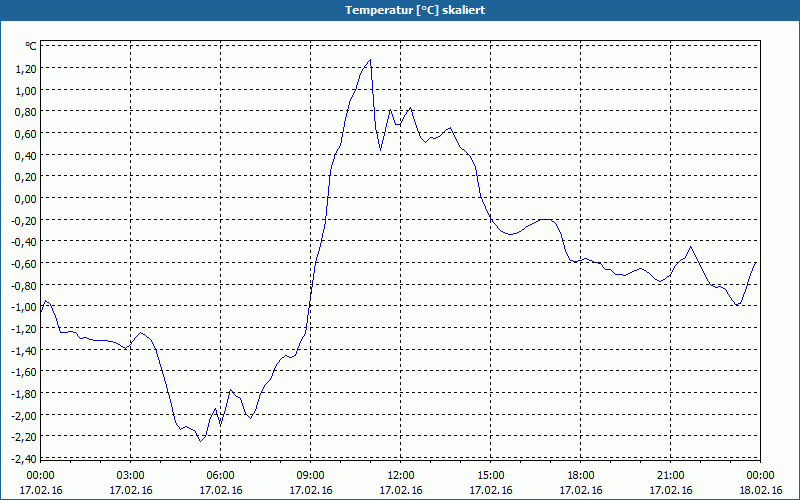Screen dimensions: 800x500
Task: Click the 03:00 time label
Action: (x=131, y=476)
